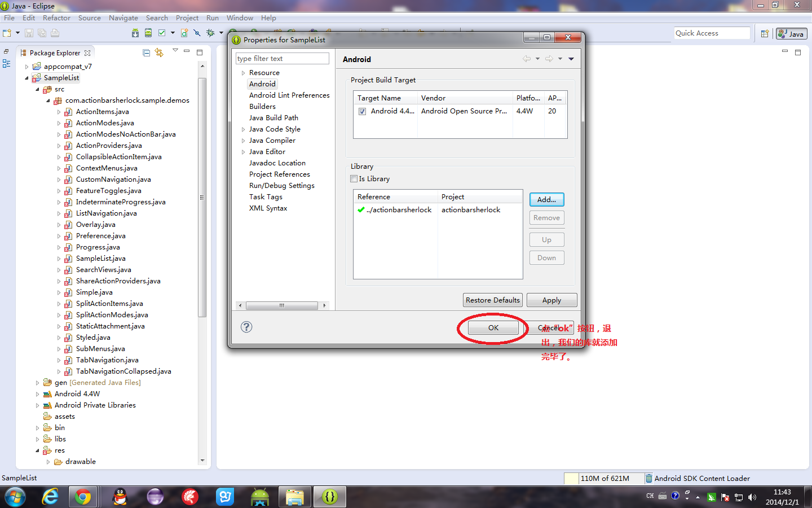Select Java Build Path item
The width and height of the screenshot is (812, 508).
(x=273, y=118)
